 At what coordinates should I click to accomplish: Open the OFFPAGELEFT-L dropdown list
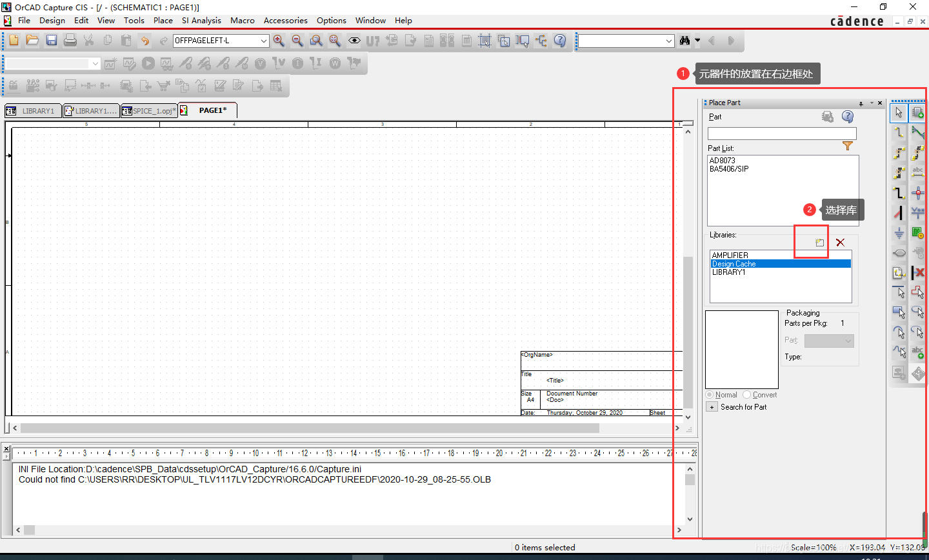tap(263, 41)
